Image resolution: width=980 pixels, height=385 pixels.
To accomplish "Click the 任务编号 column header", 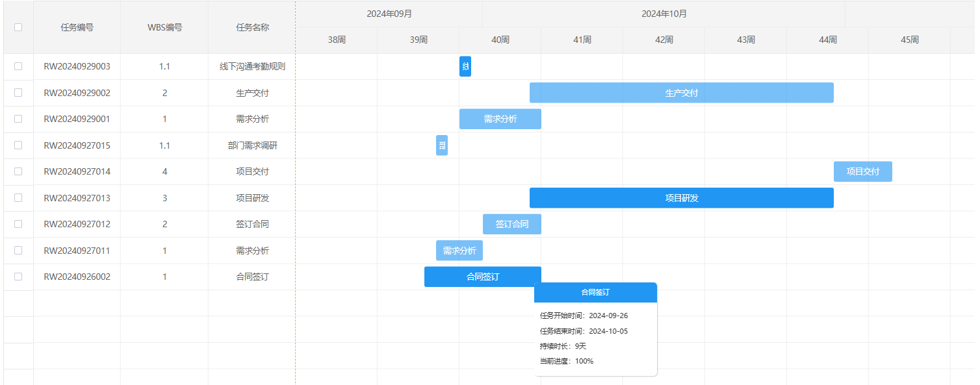I will (77, 27).
